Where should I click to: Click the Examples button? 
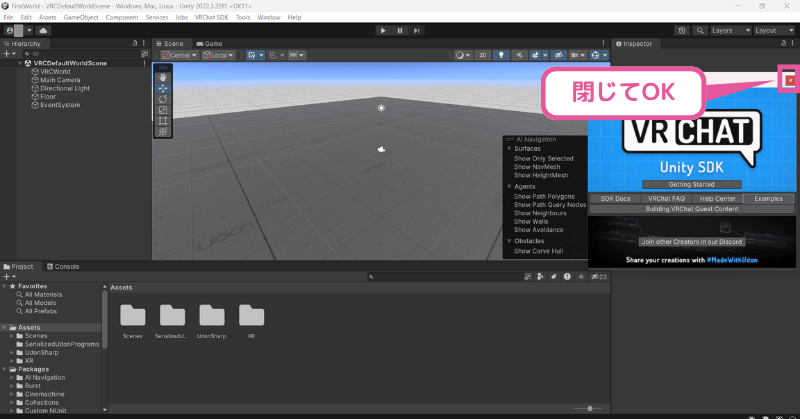(768, 199)
